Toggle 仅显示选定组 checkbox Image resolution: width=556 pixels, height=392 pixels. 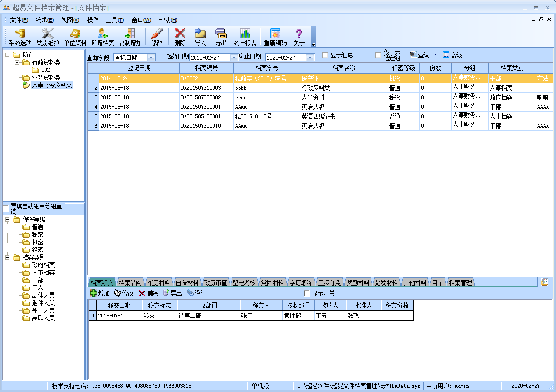(x=378, y=56)
